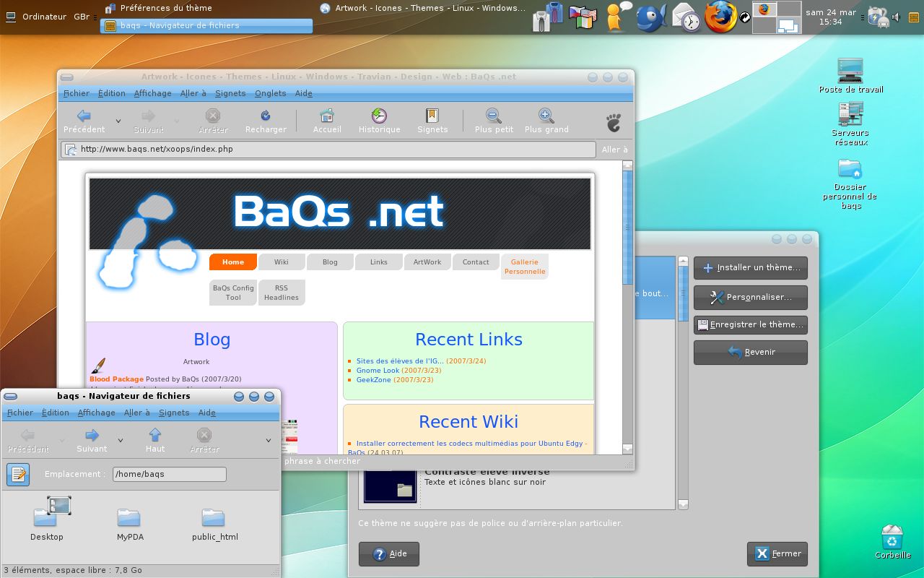Open dropdown next to file browser Précédent
This screenshot has width=924, height=578.
(x=61, y=440)
